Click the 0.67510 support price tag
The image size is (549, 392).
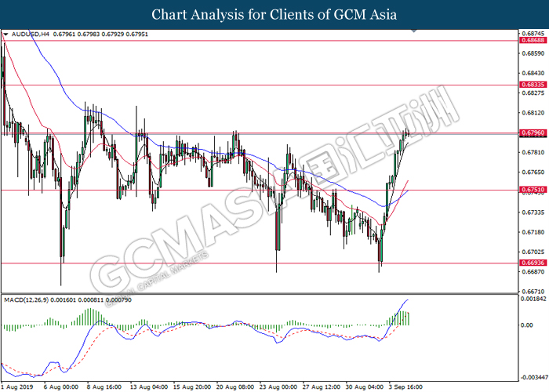(533, 190)
